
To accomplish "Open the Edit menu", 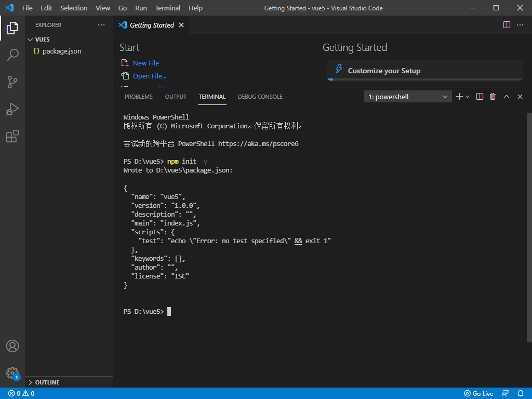I will coord(46,8).
